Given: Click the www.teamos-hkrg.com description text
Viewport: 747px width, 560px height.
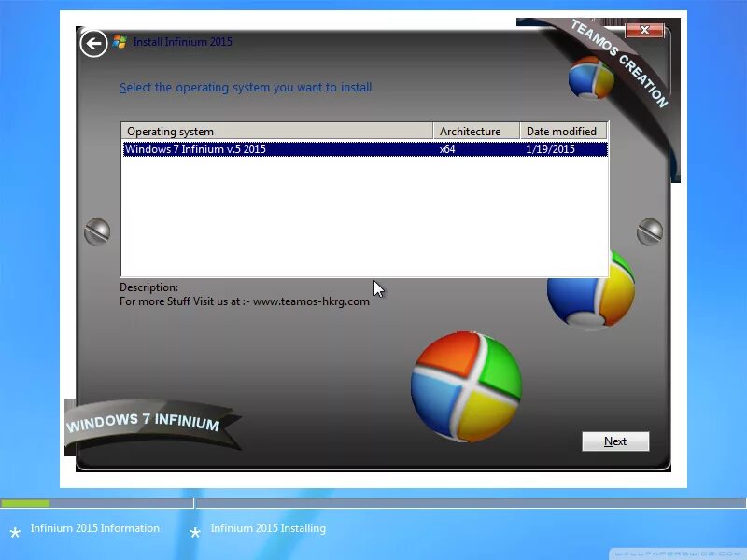Looking at the screenshot, I should (311, 301).
